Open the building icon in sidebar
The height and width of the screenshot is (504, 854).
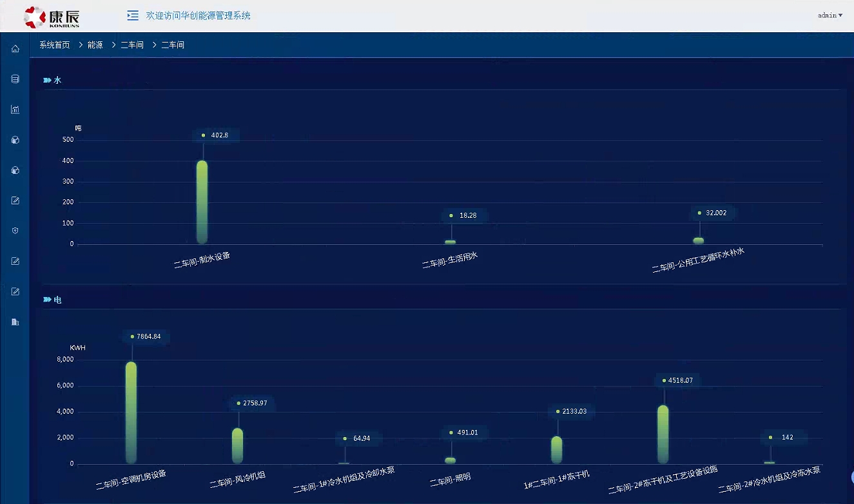click(x=15, y=322)
